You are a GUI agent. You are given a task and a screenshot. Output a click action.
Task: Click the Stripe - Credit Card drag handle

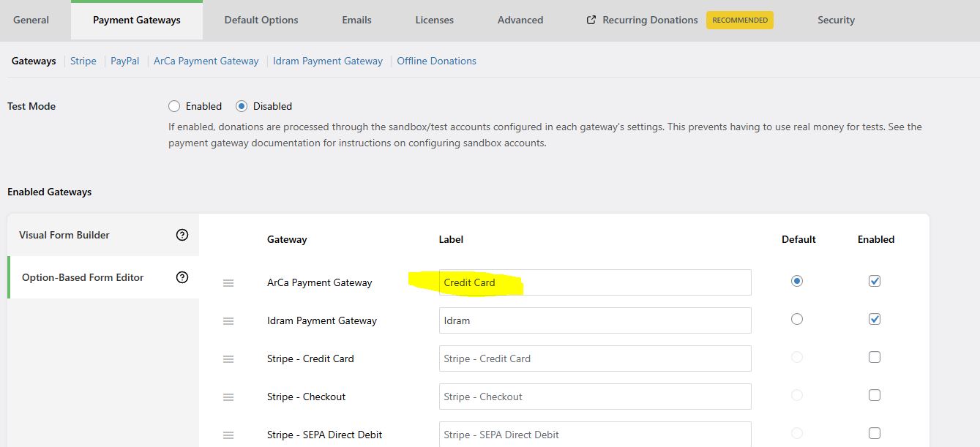click(228, 359)
